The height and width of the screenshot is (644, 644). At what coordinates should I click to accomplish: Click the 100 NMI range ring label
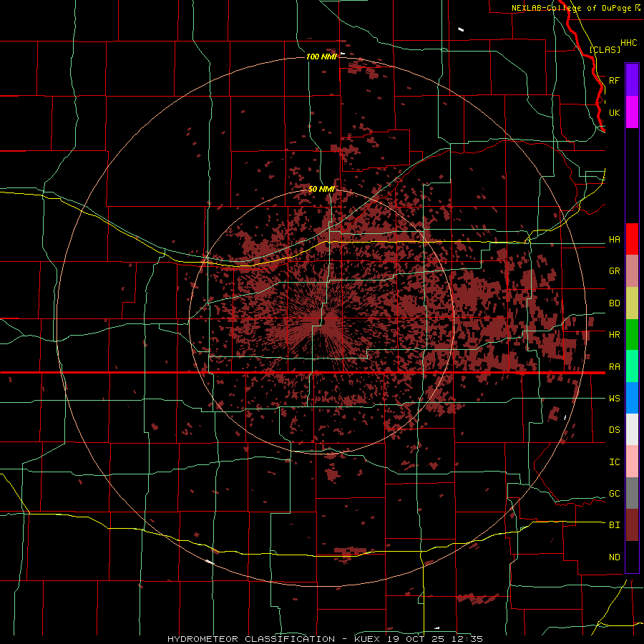click(x=321, y=57)
